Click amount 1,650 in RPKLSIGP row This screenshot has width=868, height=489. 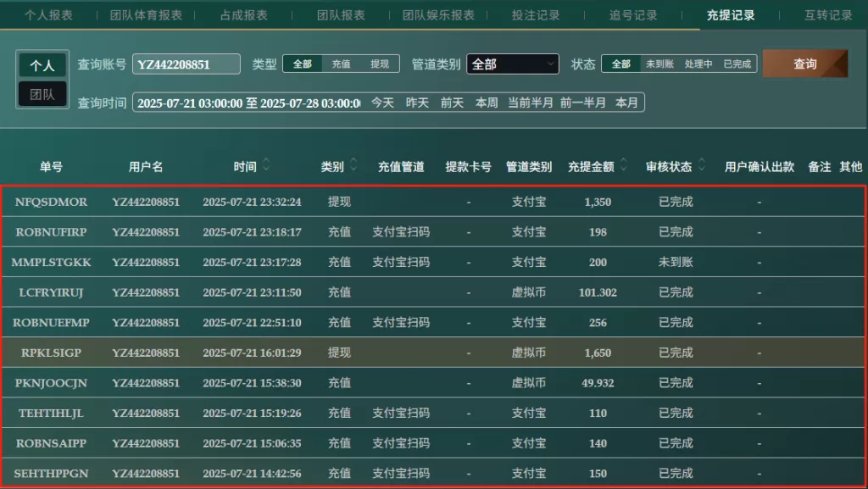pos(598,353)
